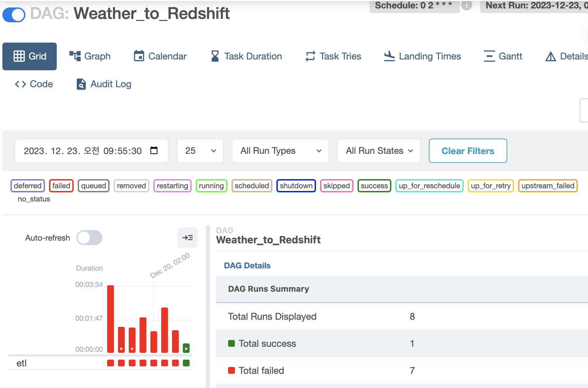Image resolution: width=588 pixels, height=388 pixels.
Task: Click the schedule info icon
Action: pos(467,5)
